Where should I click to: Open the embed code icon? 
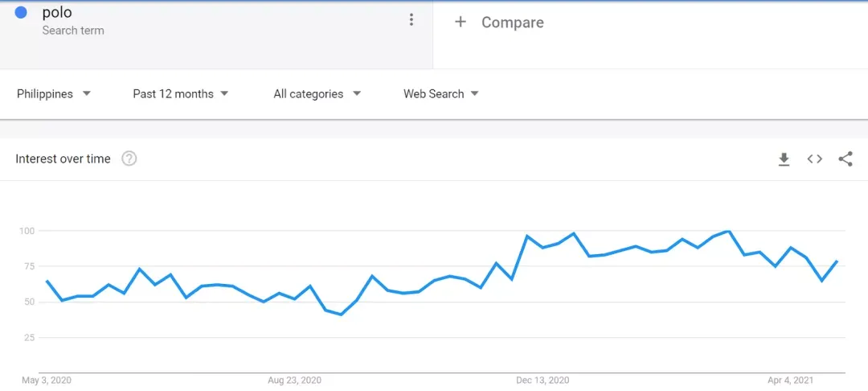[814, 159]
